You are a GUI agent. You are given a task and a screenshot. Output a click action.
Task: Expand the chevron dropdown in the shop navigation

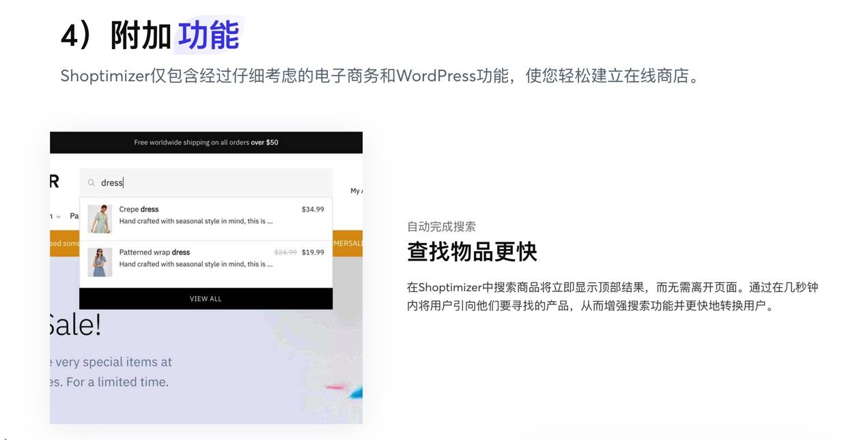[58, 217]
